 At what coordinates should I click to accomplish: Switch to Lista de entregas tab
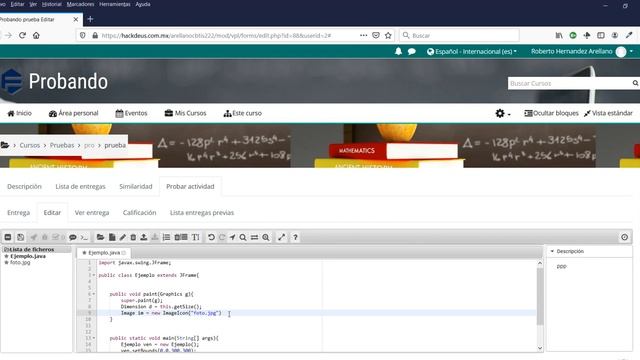click(80, 187)
